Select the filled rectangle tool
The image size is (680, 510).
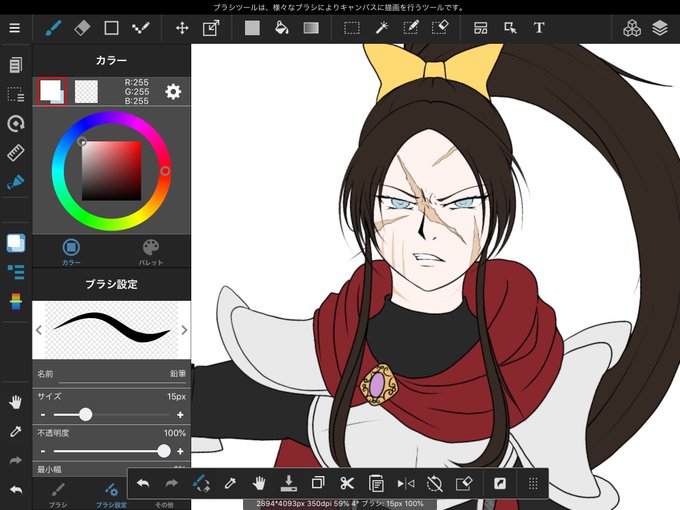(x=252, y=28)
